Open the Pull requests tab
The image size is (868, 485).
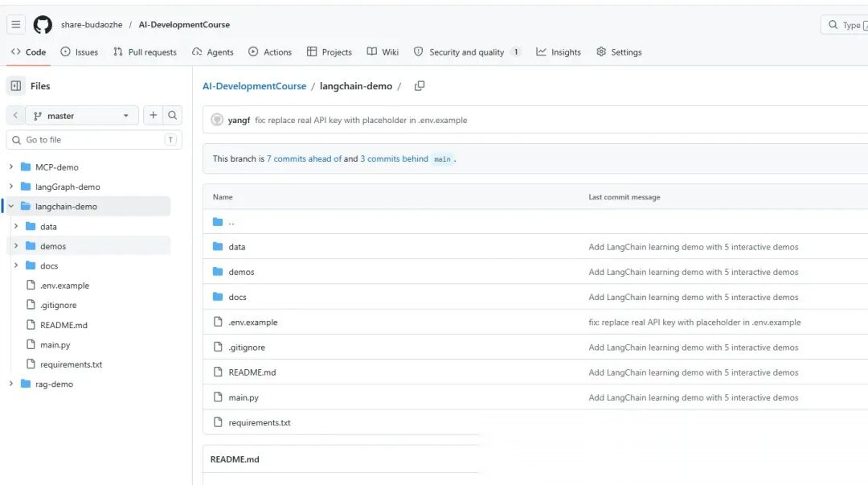(x=145, y=51)
